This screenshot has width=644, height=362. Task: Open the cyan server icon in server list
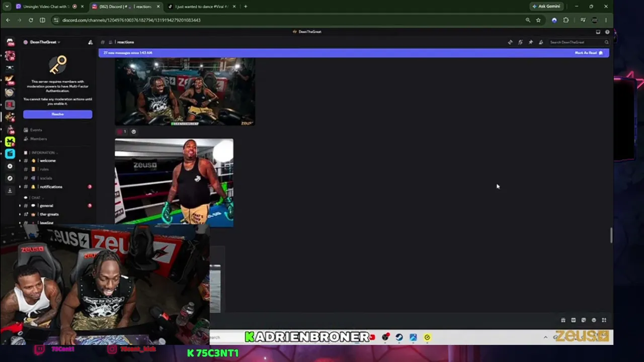10,153
